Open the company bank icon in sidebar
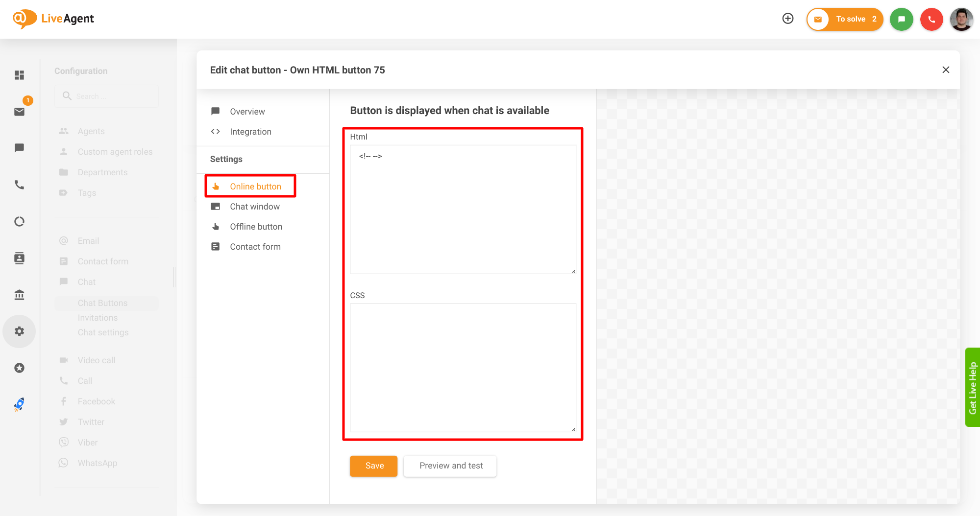Viewport: 980px width, 516px height. pyautogui.click(x=19, y=295)
